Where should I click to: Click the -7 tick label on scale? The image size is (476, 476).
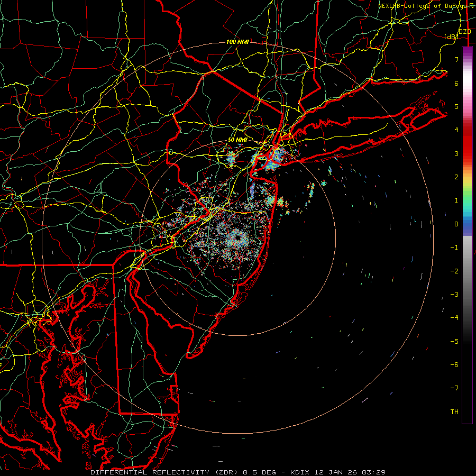[454, 388]
